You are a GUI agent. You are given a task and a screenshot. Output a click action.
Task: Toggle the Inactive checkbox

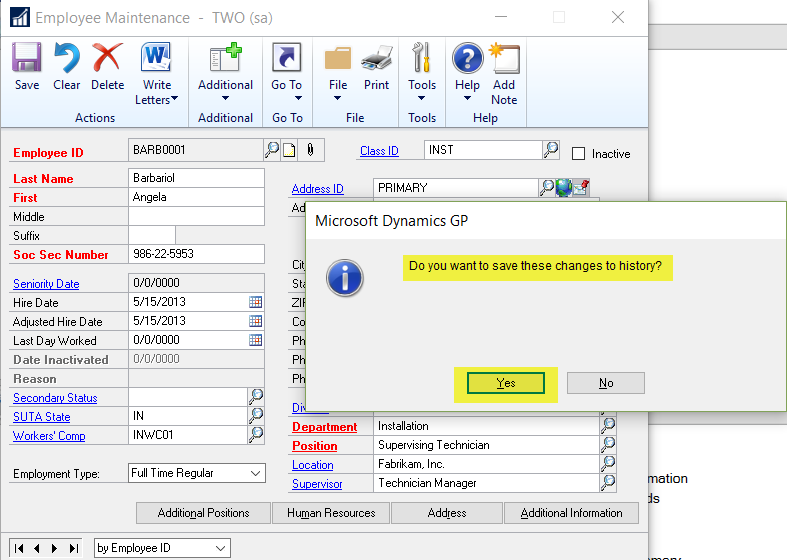(x=578, y=154)
